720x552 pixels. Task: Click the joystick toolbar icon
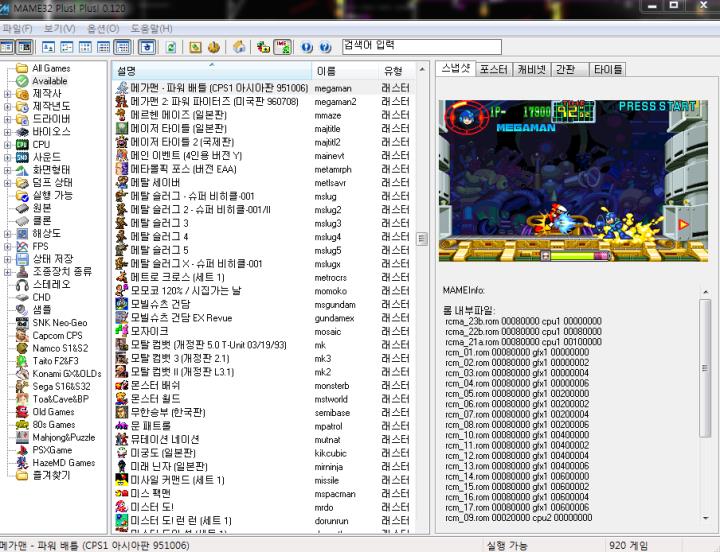[x=214, y=47]
